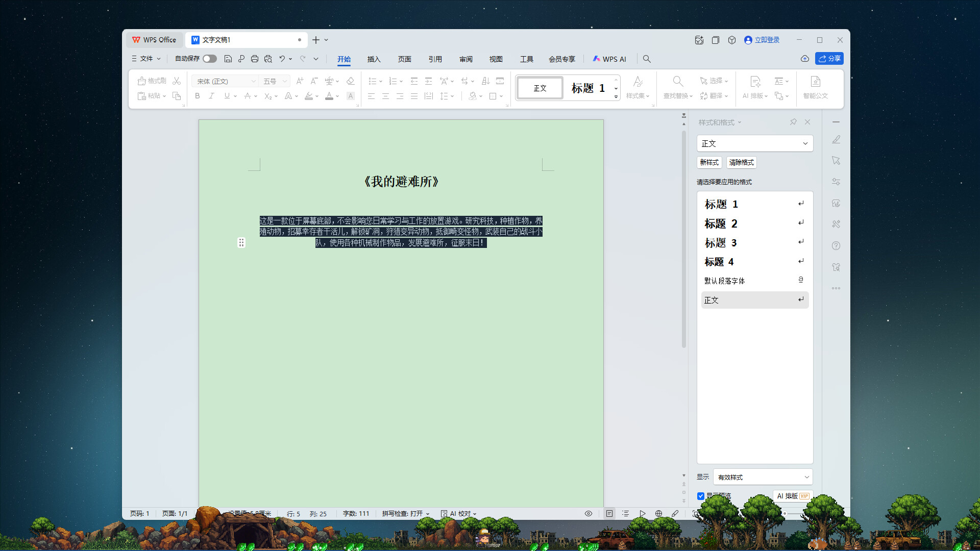This screenshot has width=980, height=551.
Task: Apply italic formatting to selected text
Action: [211, 96]
